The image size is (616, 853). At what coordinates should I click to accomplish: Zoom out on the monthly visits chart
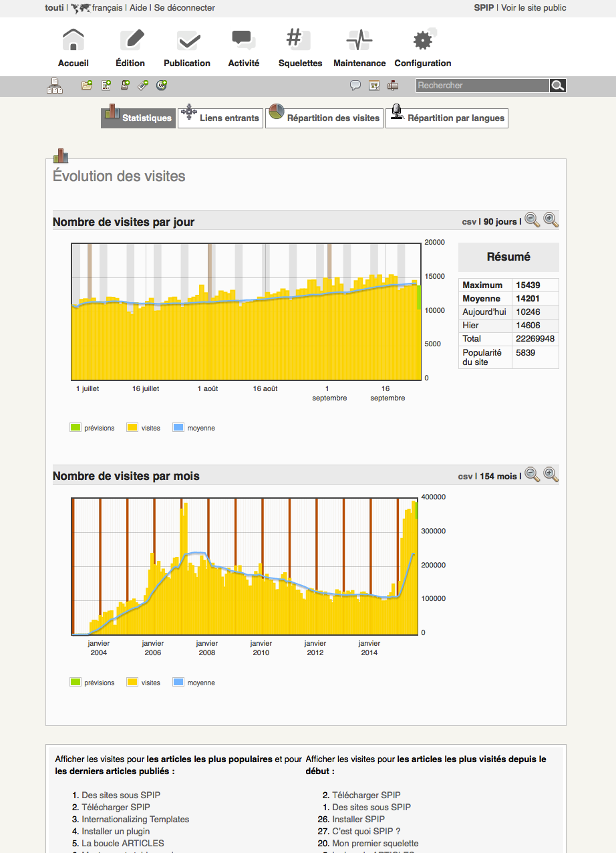click(x=532, y=475)
